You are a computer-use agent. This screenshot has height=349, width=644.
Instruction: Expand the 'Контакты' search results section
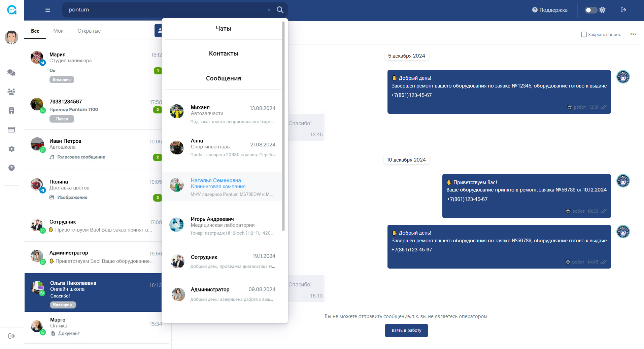pyautogui.click(x=223, y=54)
